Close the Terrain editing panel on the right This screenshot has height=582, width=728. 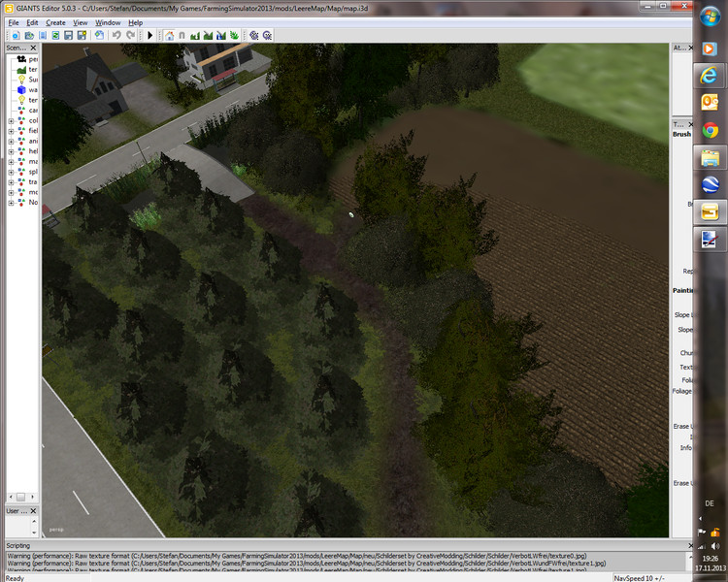pos(690,124)
